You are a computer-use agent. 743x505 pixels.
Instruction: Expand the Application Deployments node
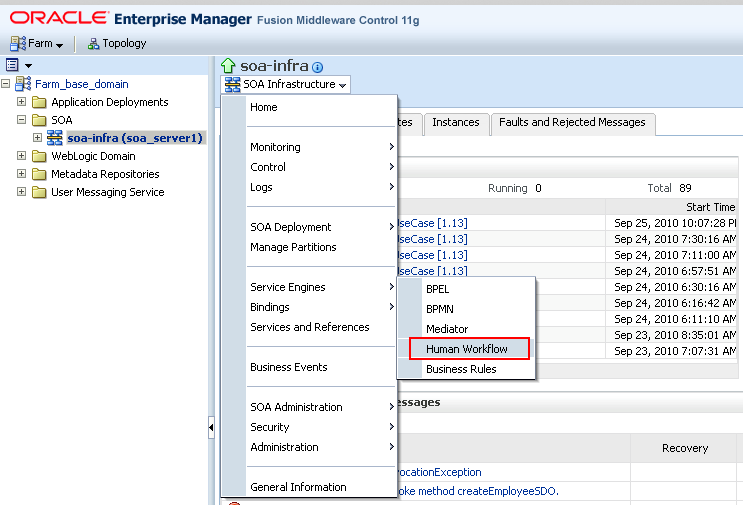(21, 102)
